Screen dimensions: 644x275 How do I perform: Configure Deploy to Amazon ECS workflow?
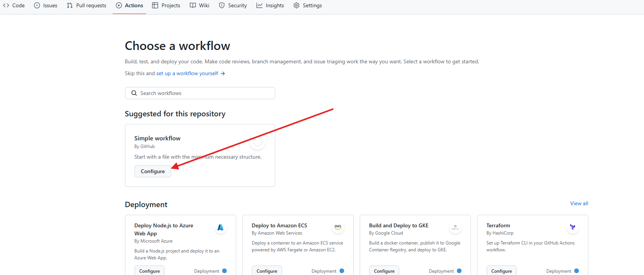click(267, 271)
